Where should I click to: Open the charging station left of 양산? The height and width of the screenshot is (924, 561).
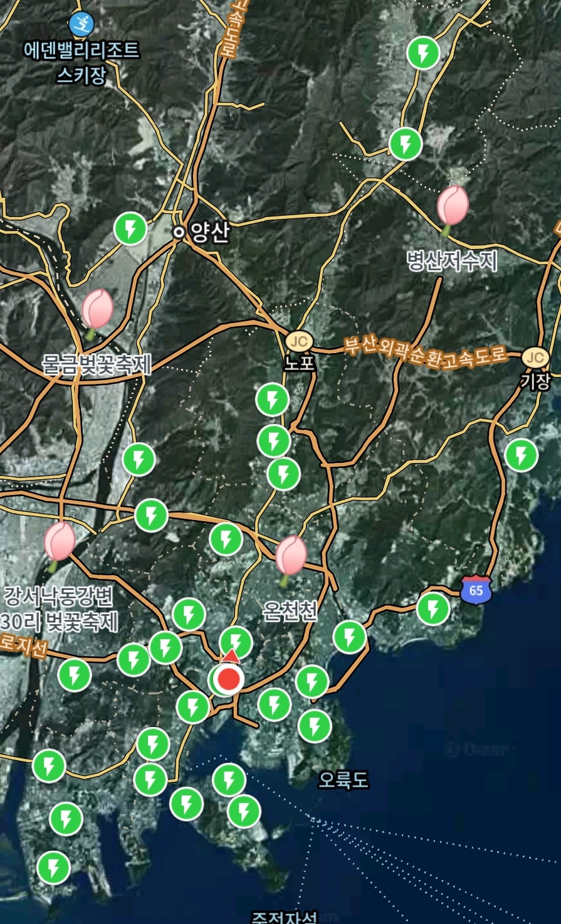coord(131,229)
